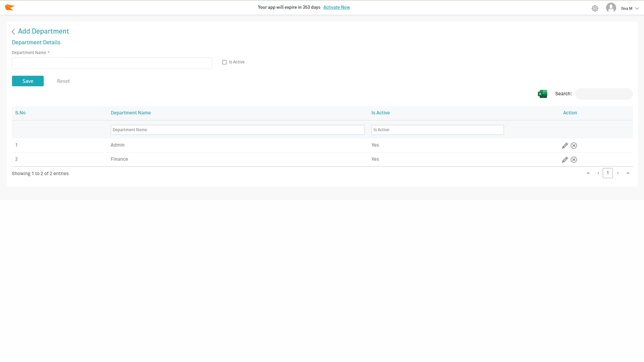Click the Action column header
This screenshot has width=644, height=362.
(x=570, y=113)
